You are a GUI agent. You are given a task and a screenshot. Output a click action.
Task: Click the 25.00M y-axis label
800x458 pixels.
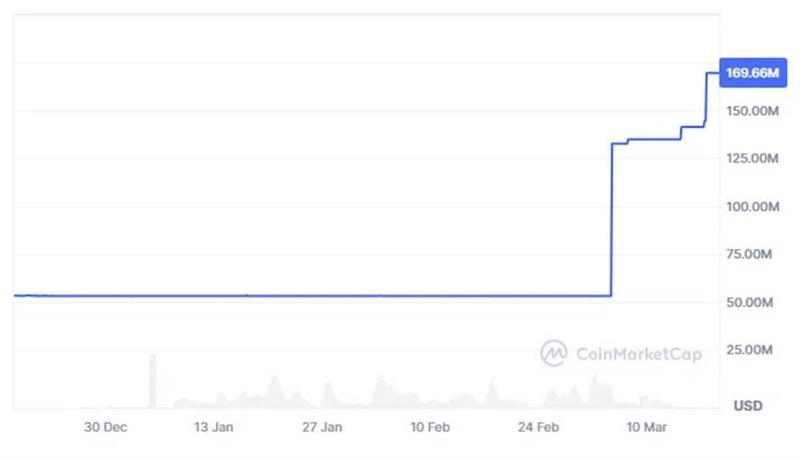[x=752, y=349]
